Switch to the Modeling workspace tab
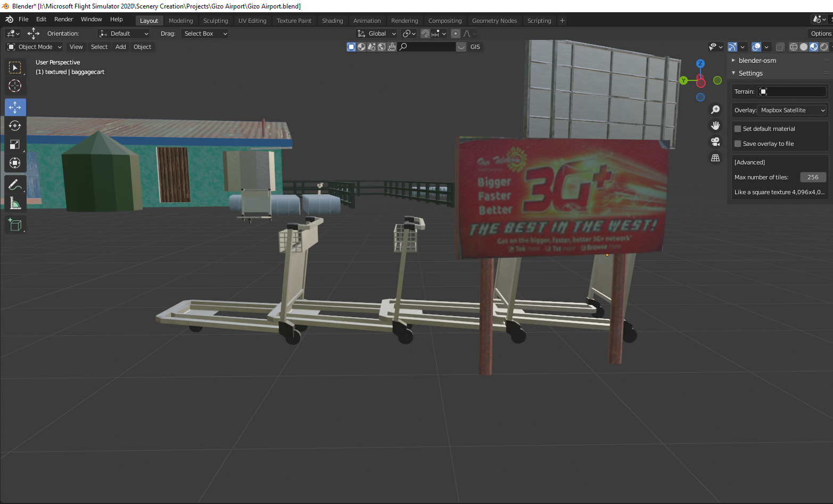The height and width of the screenshot is (504, 833). (x=180, y=21)
